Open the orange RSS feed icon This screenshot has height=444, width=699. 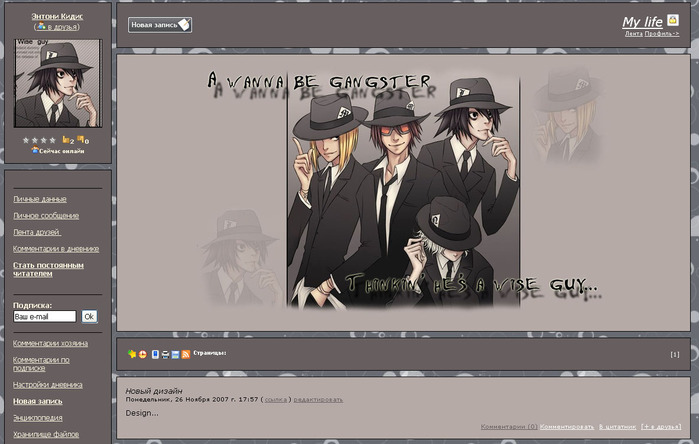(186, 354)
